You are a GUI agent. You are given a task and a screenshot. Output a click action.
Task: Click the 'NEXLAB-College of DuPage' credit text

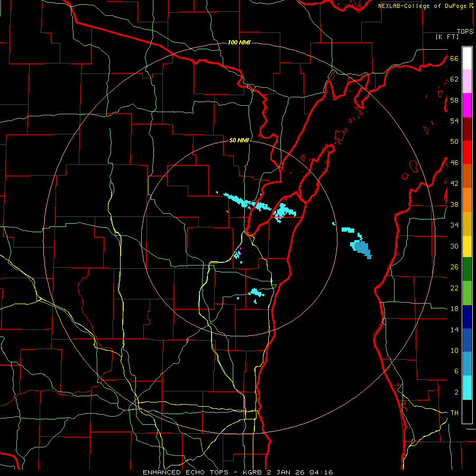(x=423, y=6)
